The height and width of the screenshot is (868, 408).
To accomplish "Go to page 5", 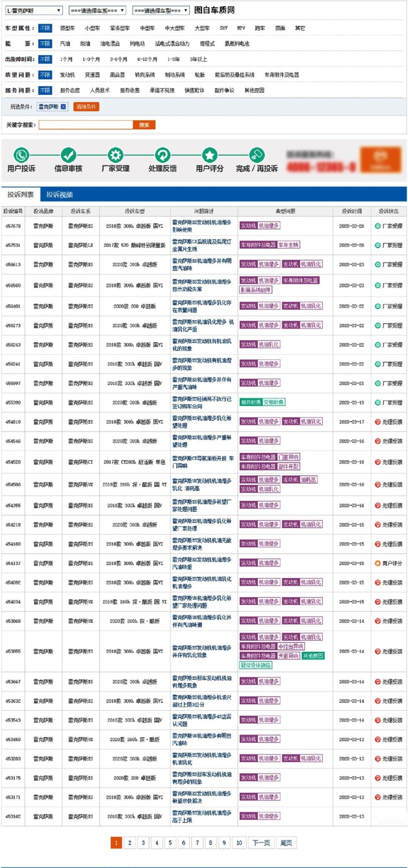I will point(170,843).
